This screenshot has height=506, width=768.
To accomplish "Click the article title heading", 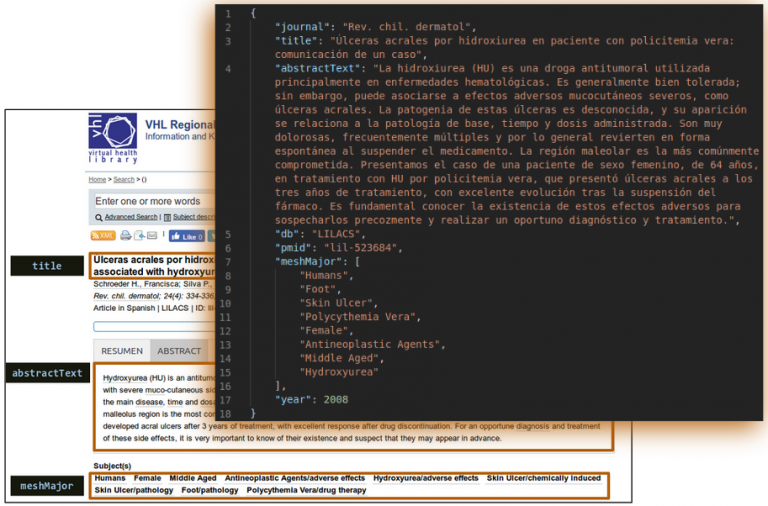I will [x=152, y=265].
